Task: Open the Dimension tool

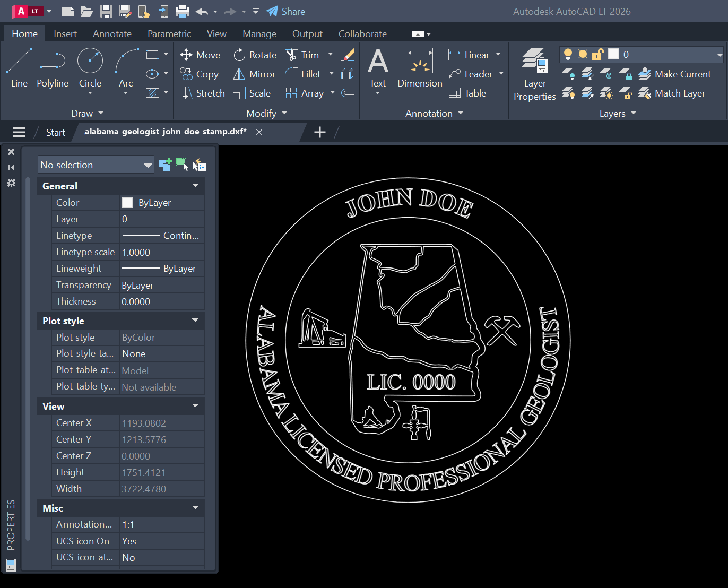Action: (420, 68)
